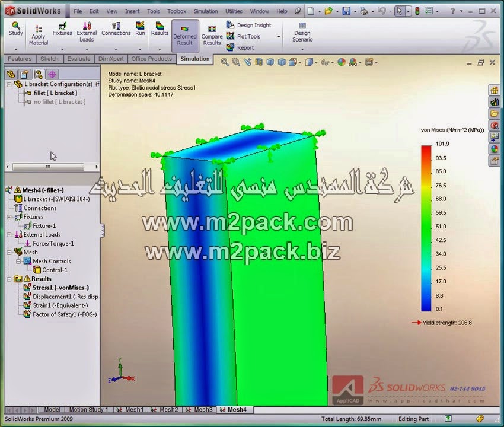This screenshot has height=427, width=504.
Task: Click Plot Tools in the ribbon
Action: 243,36
